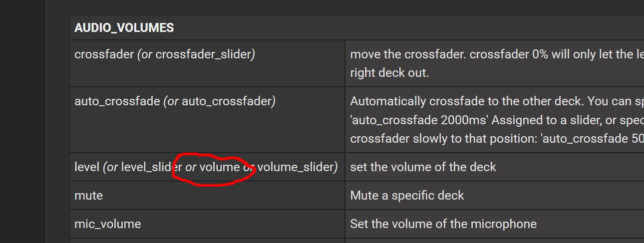The image size is (644, 243).
Task: Select the level action name
Action: tap(87, 167)
